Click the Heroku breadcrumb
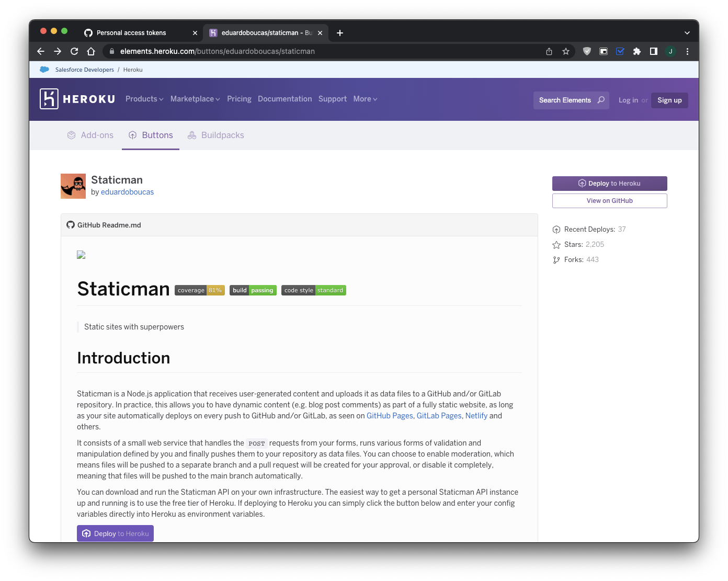This screenshot has width=728, height=581. tap(133, 70)
